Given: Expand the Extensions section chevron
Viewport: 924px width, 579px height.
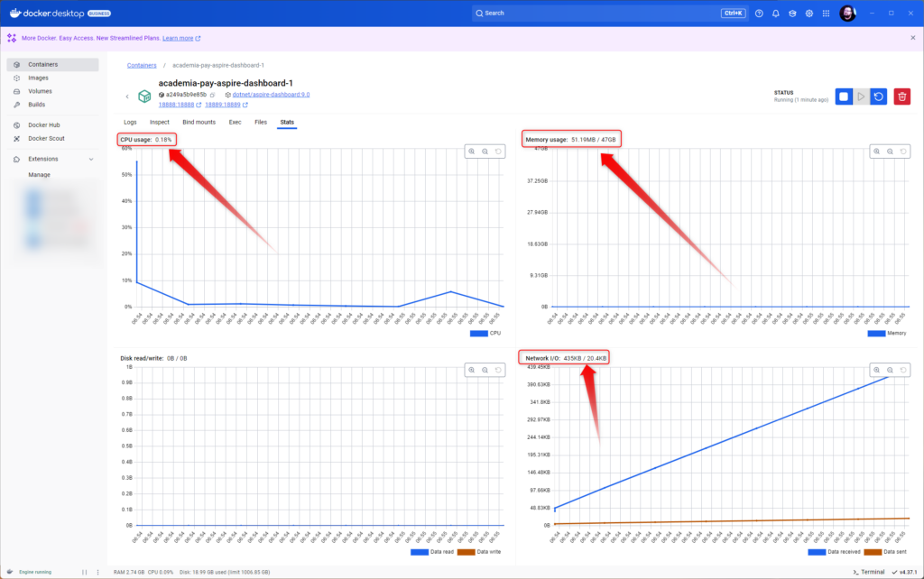Looking at the screenshot, I should pyautogui.click(x=91, y=159).
